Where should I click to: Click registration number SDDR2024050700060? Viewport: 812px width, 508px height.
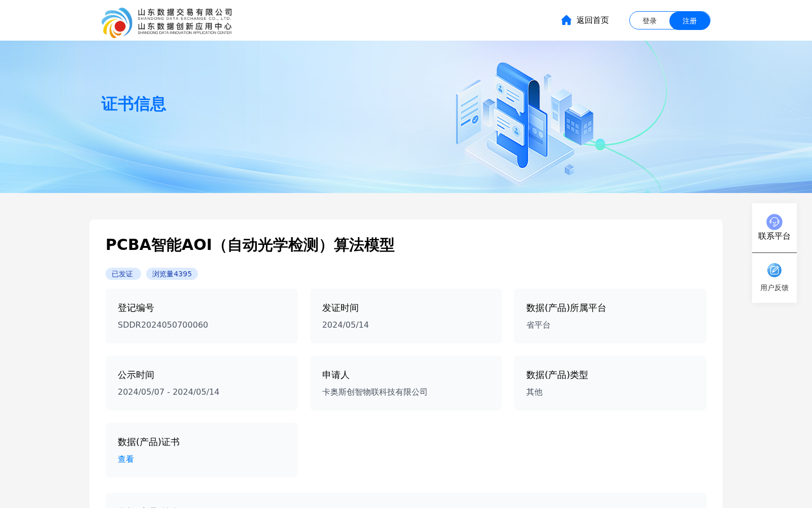coord(163,325)
